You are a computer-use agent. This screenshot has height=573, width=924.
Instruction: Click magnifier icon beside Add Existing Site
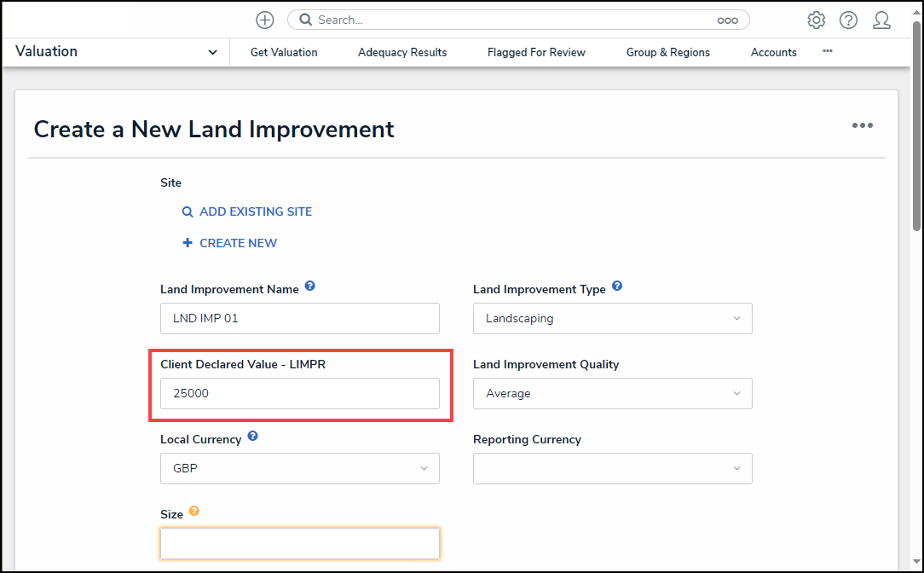188,211
